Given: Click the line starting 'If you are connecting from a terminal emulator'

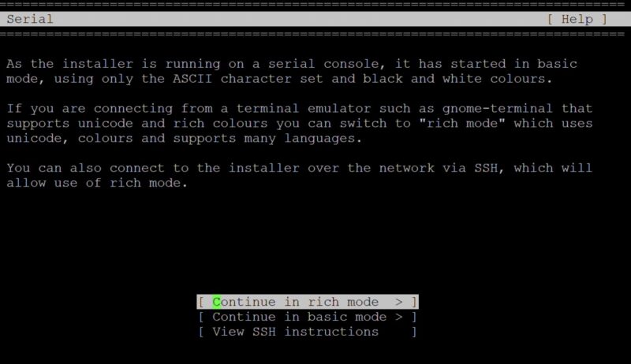Looking at the screenshot, I should click(x=300, y=109).
